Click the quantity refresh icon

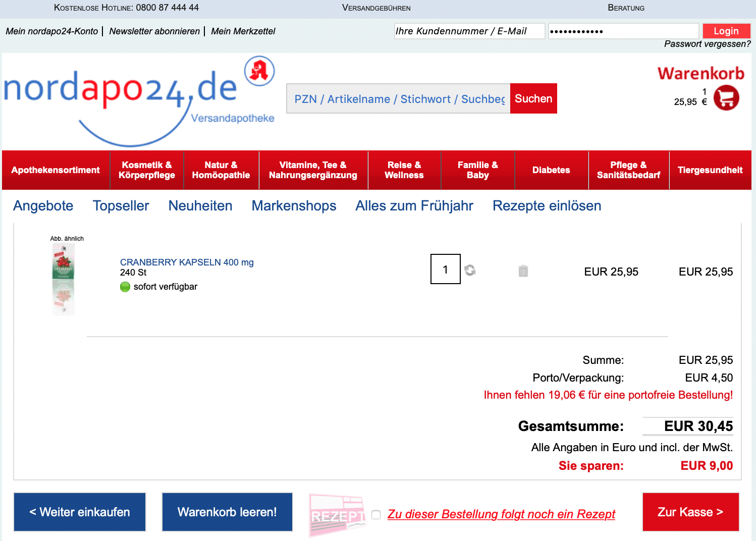click(x=470, y=270)
